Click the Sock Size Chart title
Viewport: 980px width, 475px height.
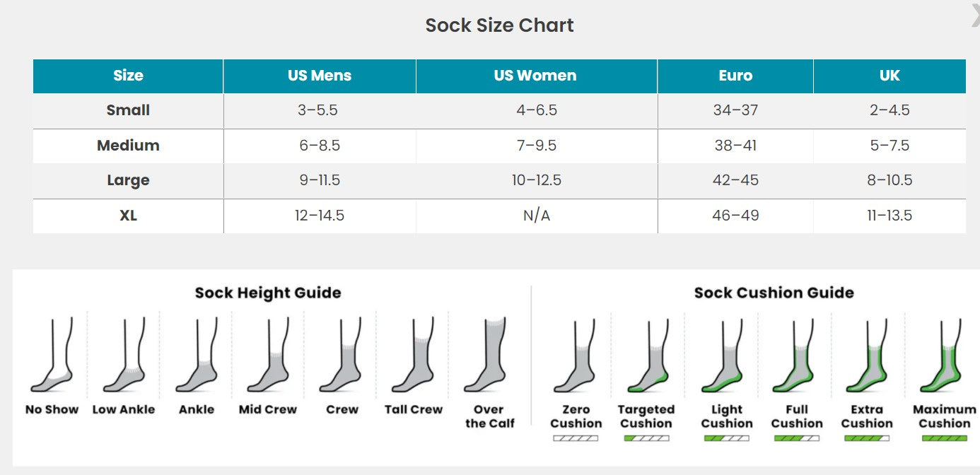(499, 25)
